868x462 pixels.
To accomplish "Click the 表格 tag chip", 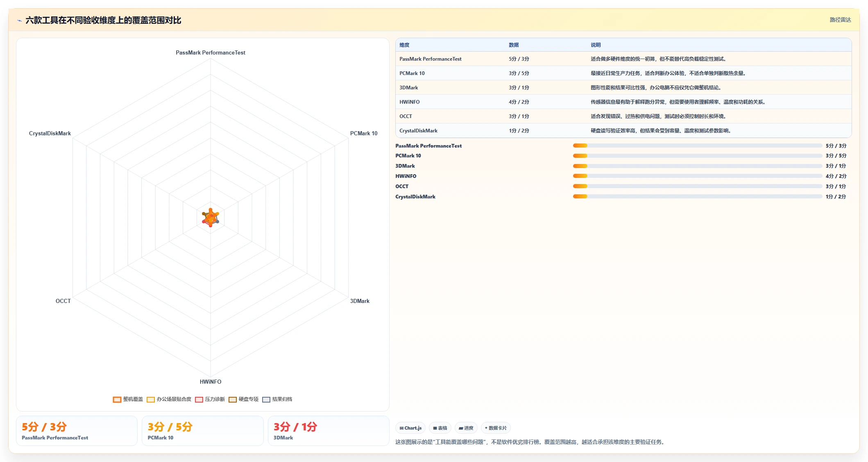I will click(440, 428).
